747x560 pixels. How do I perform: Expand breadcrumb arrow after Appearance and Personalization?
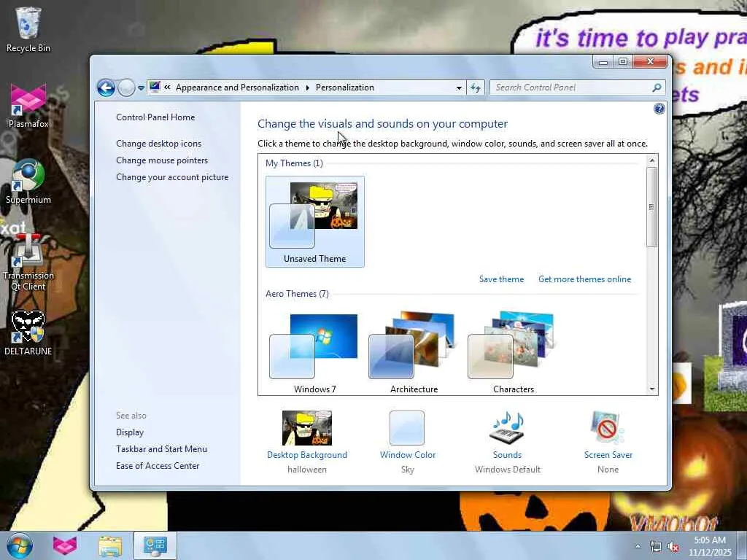(307, 87)
